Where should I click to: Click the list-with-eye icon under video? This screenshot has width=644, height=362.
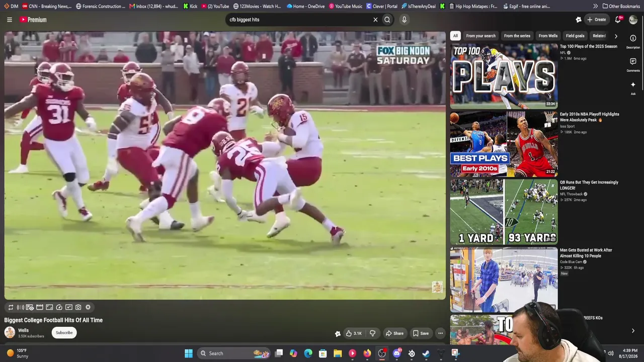coord(30,307)
